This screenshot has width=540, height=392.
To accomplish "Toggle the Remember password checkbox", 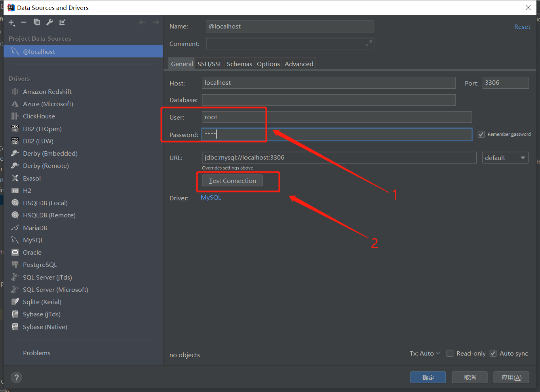I will [481, 135].
